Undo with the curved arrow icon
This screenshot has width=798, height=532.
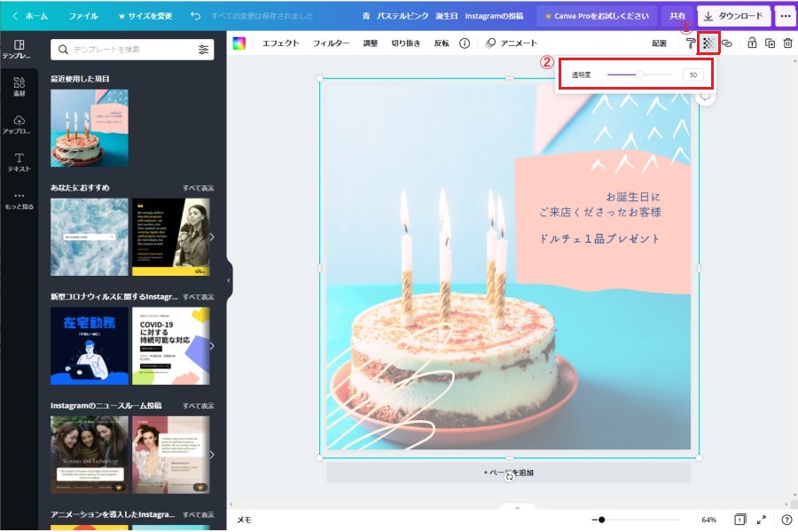coord(195,16)
